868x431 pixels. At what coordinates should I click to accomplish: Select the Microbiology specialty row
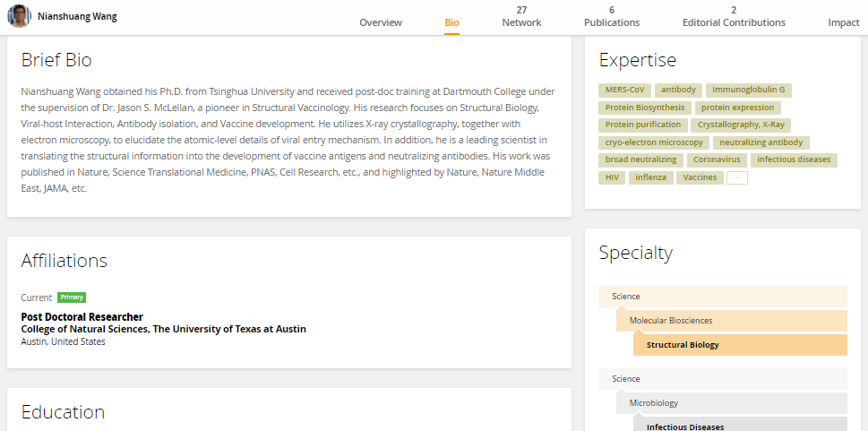(731, 403)
